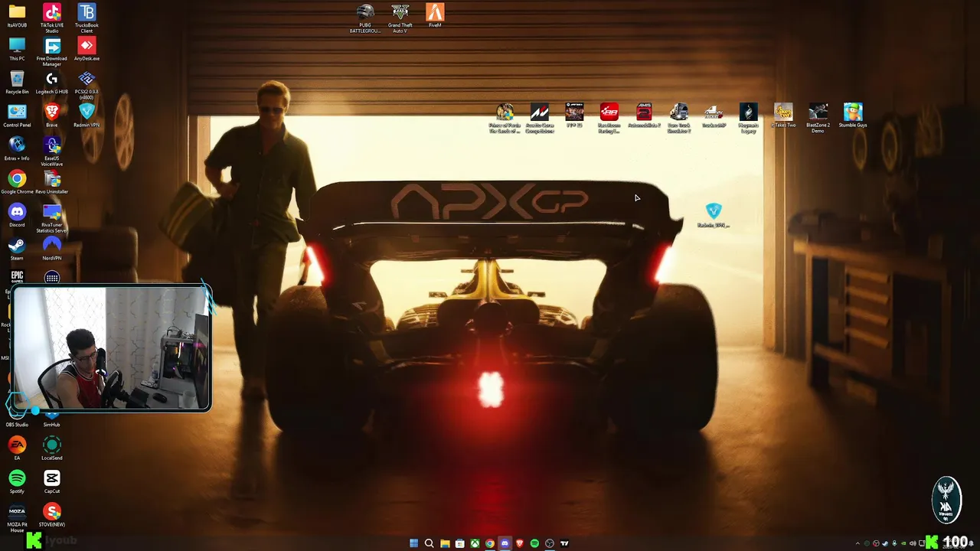
Task: Open the Recycle Bin
Action: click(x=17, y=82)
